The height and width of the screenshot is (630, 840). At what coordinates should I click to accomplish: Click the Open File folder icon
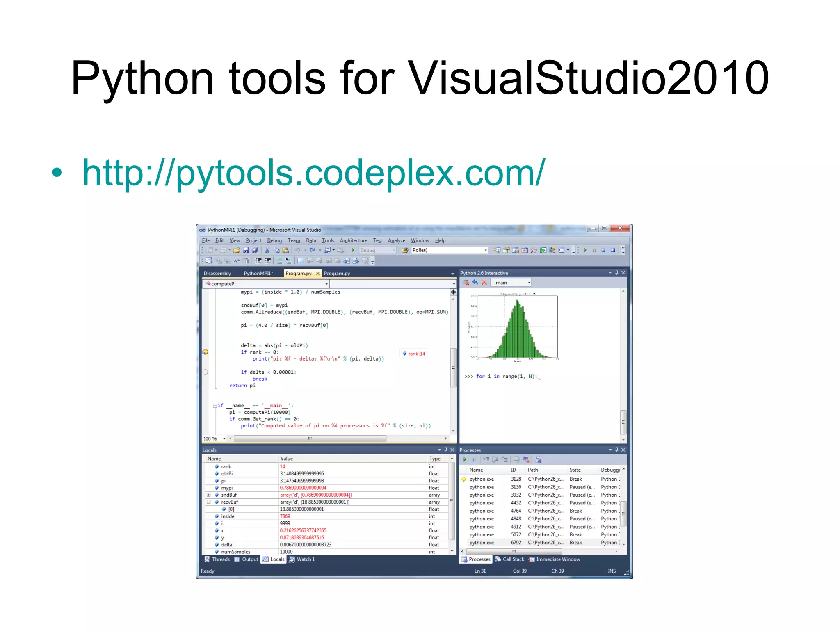237,250
